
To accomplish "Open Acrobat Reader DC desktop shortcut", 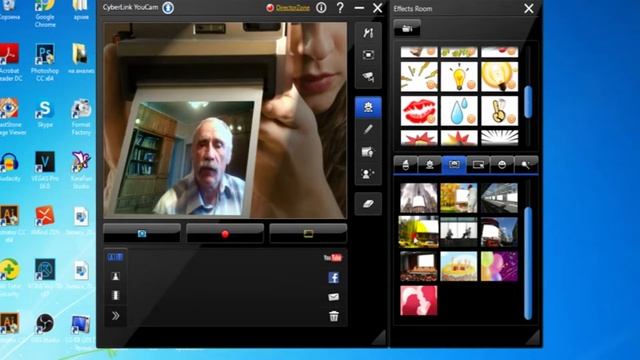I will pyautogui.click(x=10, y=62).
